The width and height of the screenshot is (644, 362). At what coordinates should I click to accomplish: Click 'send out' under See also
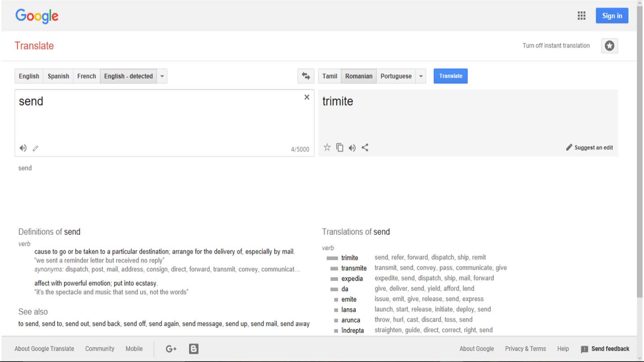78,324
